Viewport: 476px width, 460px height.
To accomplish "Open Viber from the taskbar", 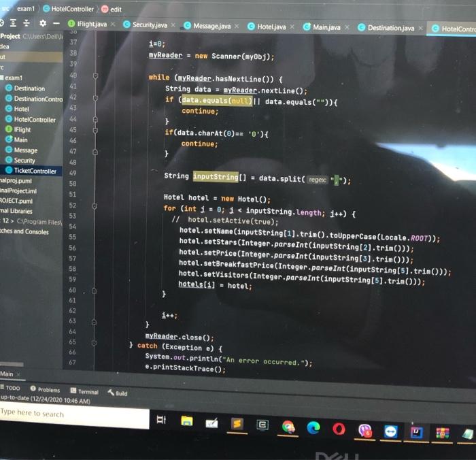I will (x=364, y=431).
